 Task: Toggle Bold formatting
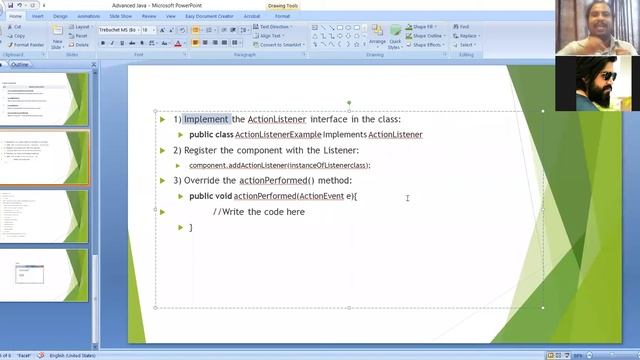point(103,43)
